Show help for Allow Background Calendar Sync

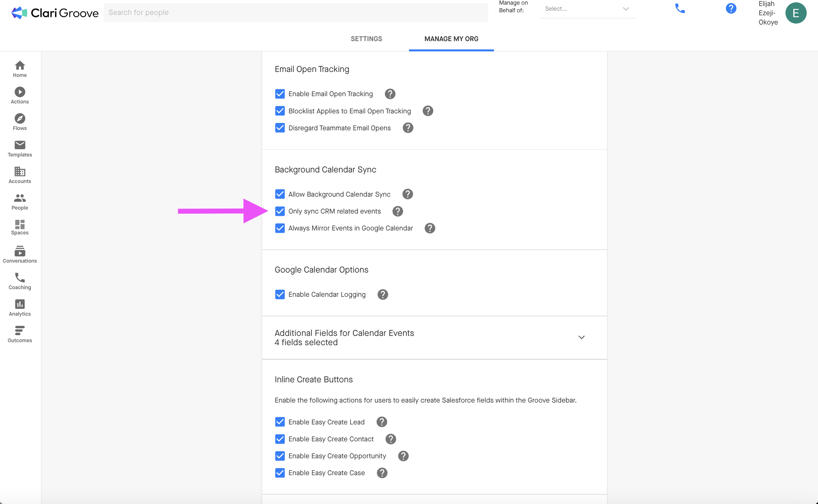407,194
